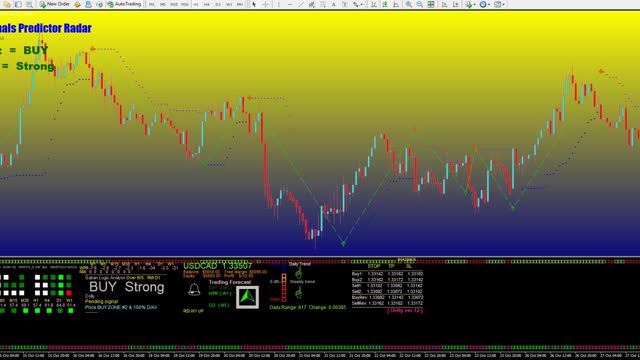Select the Text tool in toolbar

click(334, 4)
